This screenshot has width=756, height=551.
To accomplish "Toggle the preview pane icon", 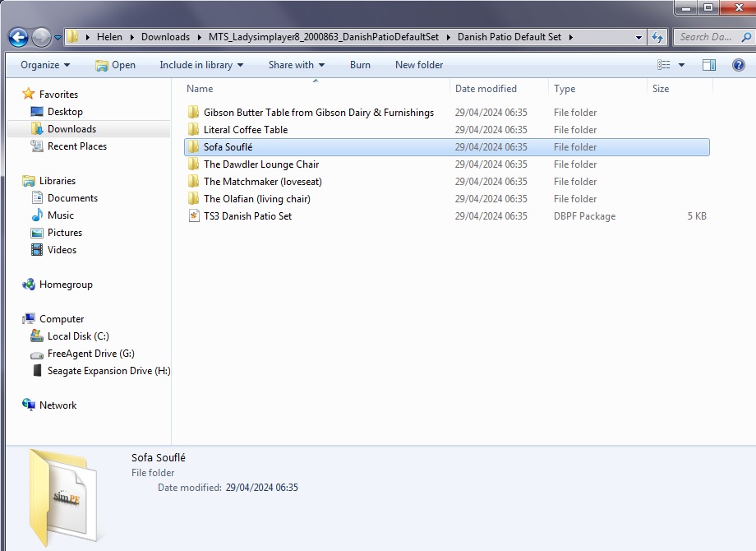I will click(709, 65).
